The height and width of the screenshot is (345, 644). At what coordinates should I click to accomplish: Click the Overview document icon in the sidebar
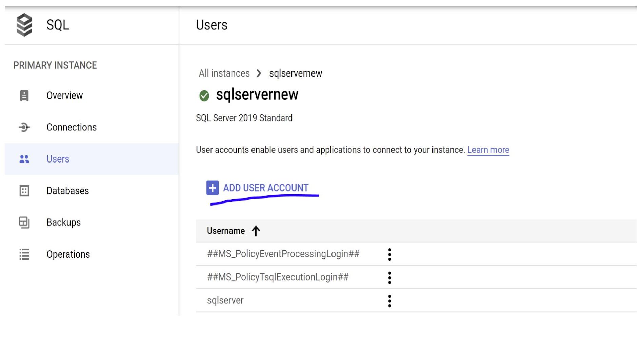click(x=24, y=95)
